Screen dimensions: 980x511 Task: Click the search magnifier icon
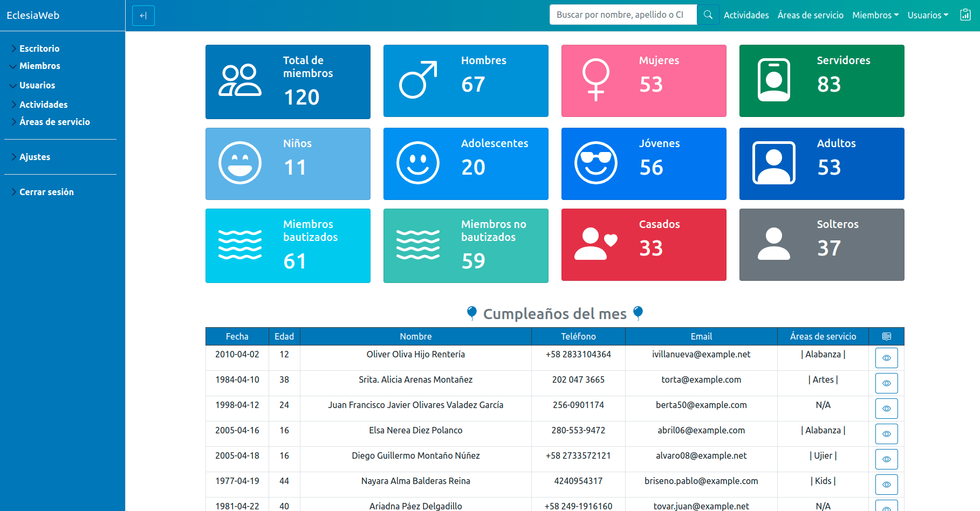pyautogui.click(x=708, y=15)
